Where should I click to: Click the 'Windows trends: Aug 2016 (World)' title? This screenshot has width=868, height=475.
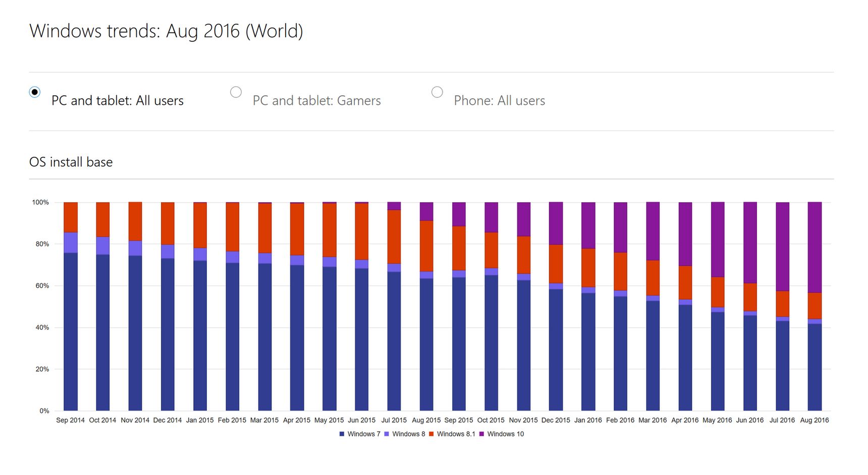coord(166,31)
